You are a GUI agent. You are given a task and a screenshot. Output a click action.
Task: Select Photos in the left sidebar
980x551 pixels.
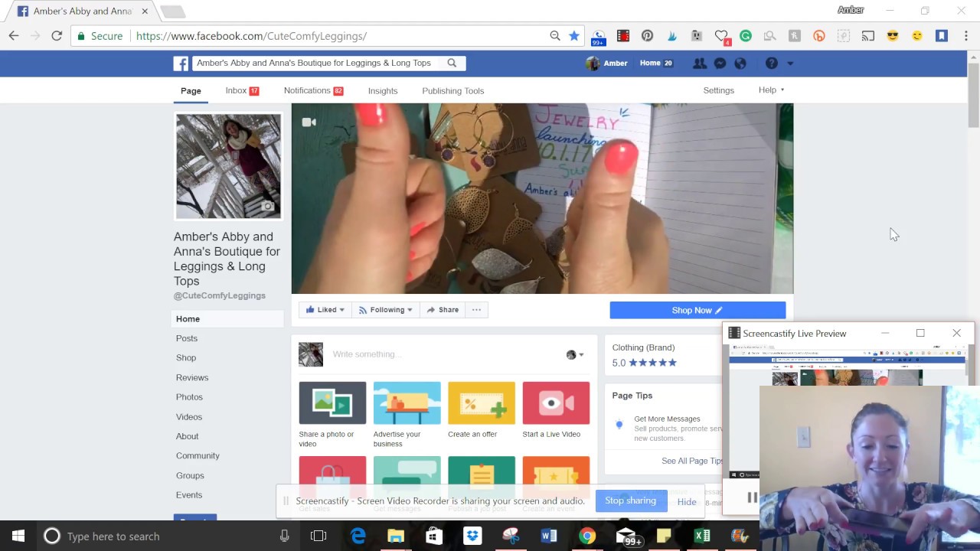pos(189,397)
